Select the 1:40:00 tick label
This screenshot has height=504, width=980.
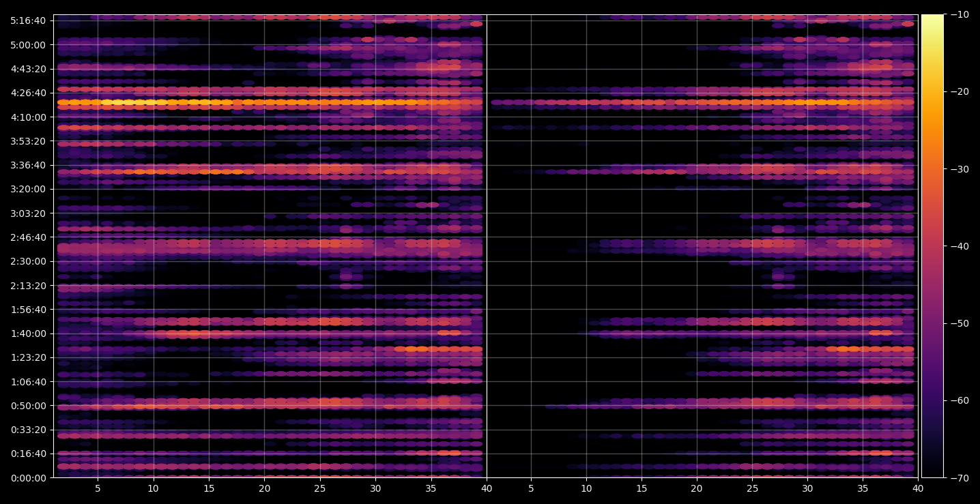28,333
